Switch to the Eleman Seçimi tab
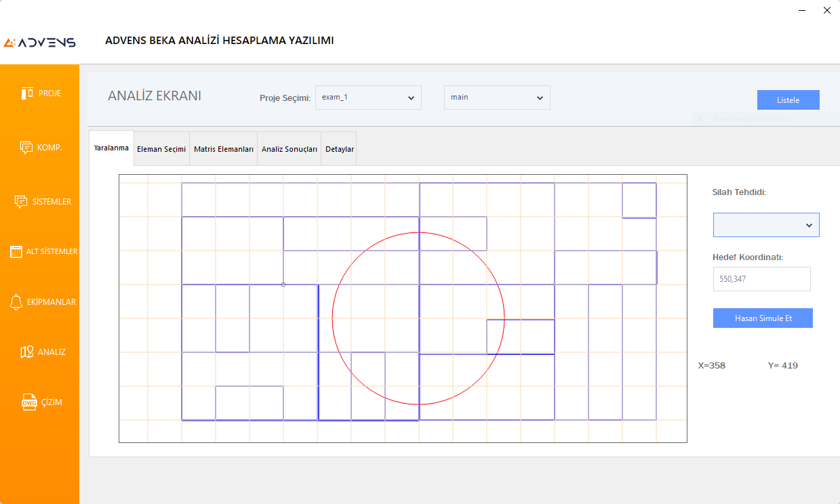This screenshot has width=840, height=504. [x=161, y=149]
